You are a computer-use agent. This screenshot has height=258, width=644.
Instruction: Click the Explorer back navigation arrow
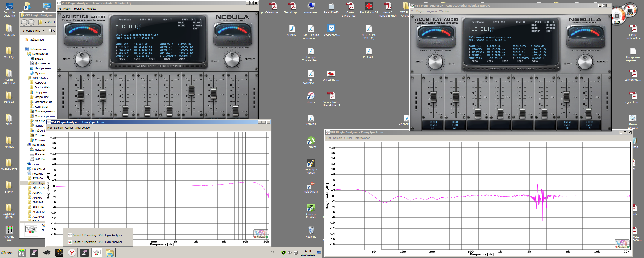click(x=24, y=22)
